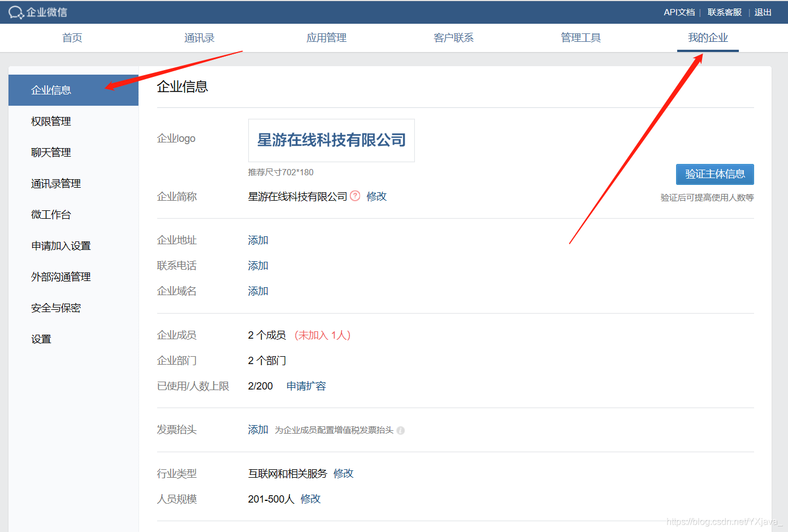Click 添加 for 联系电话
Viewport: 788px width, 532px height.
click(258, 266)
